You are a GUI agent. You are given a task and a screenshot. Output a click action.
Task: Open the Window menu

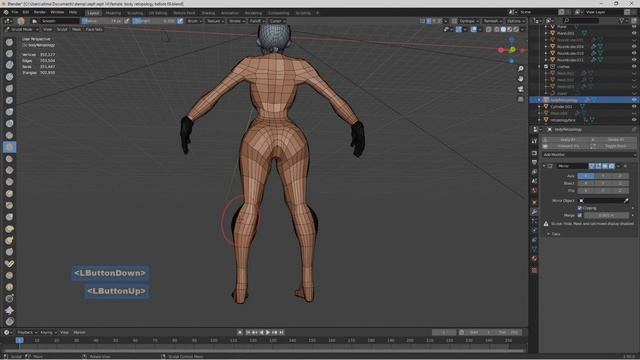57,12
